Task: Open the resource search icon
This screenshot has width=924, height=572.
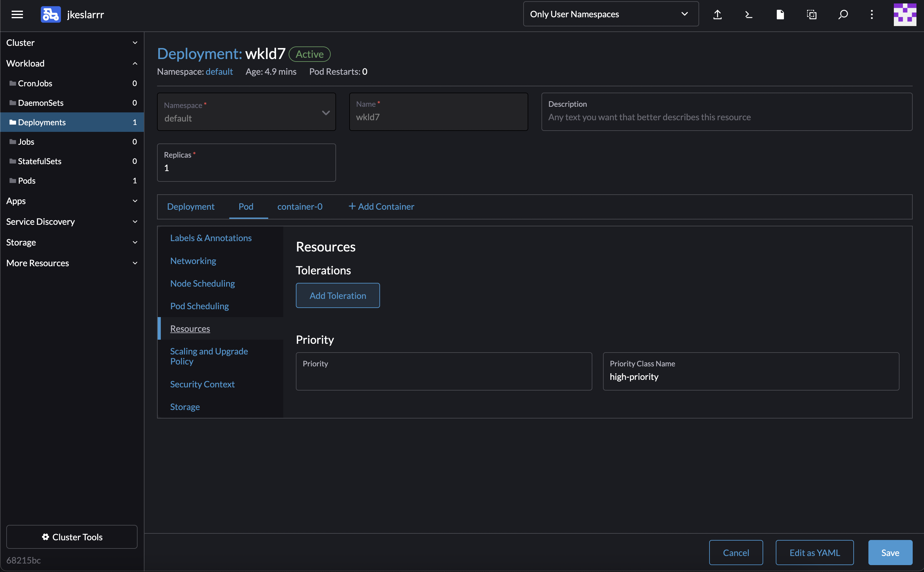Action: pos(843,14)
